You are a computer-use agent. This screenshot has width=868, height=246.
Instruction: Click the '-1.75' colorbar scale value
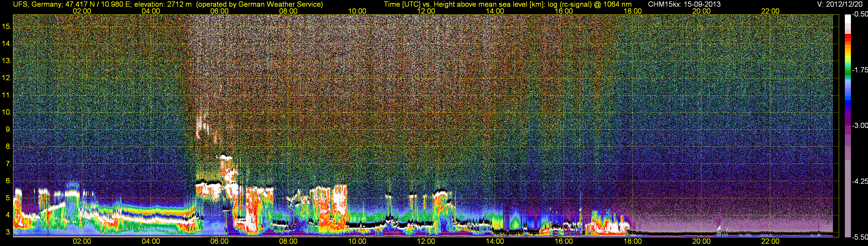860,70
